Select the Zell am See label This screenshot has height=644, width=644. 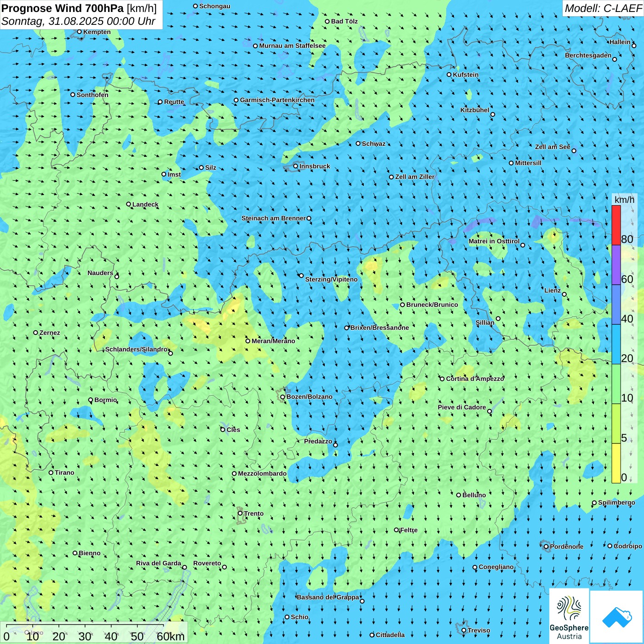coord(552,147)
